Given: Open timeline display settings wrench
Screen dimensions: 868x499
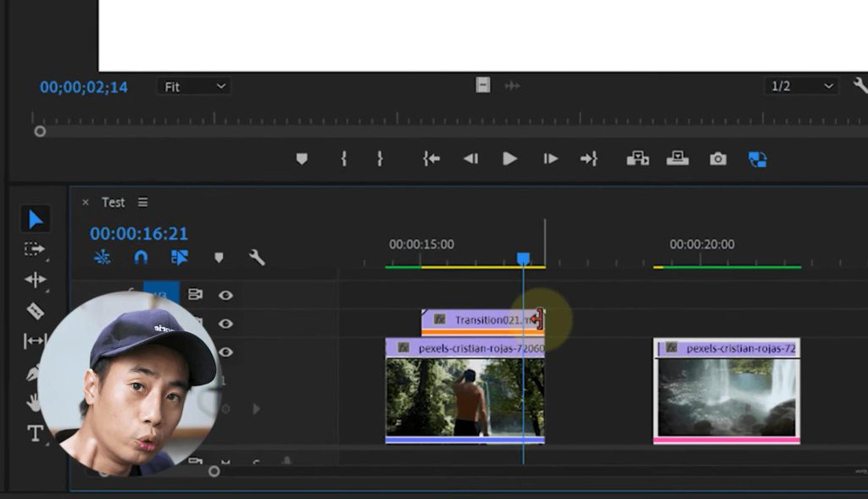Looking at the screenshot, I should tap(257, 258).
